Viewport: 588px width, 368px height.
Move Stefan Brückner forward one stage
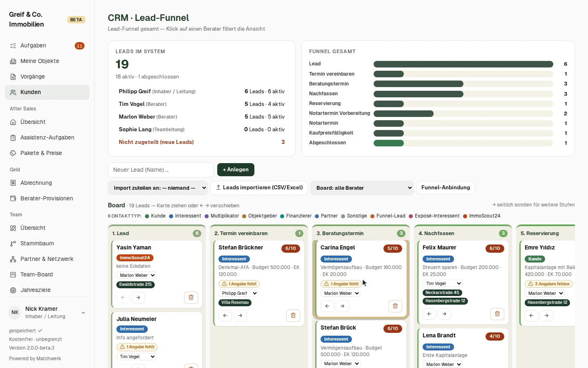pyautogui.click(x=241, y=316)
